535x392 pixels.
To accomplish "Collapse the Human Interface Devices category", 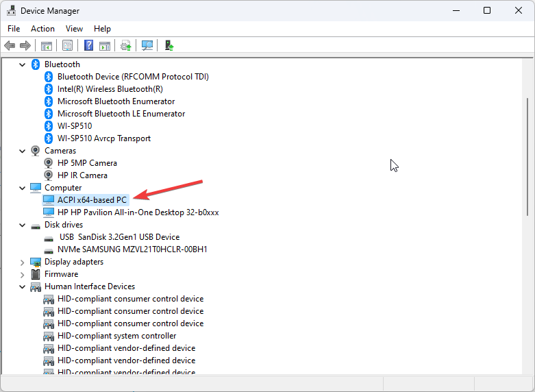I will click(x=22, y=287).
